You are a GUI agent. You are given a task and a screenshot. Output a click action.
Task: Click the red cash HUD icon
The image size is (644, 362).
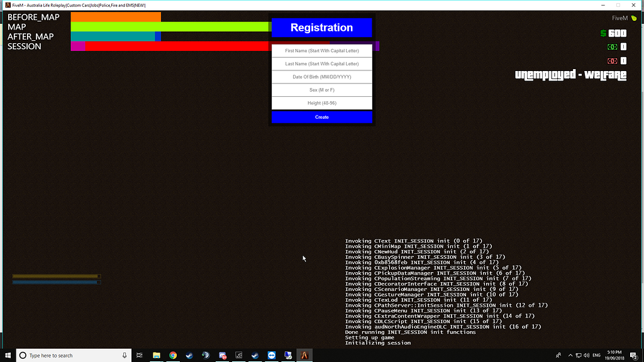pos(612,60)
